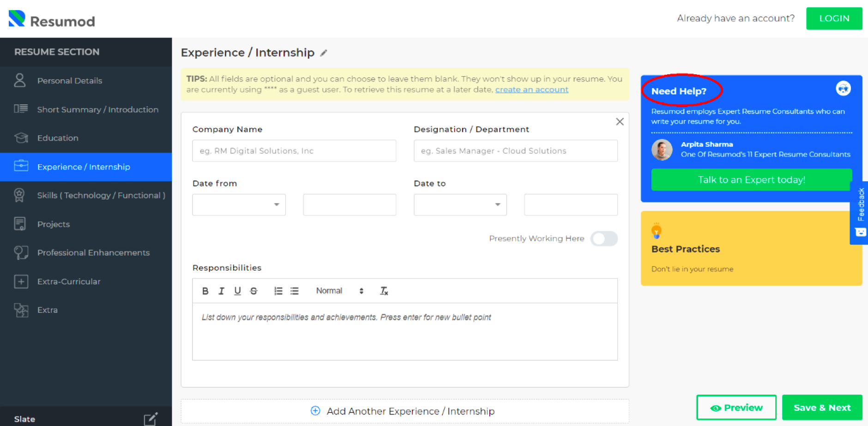Open the Feedback side tab

(860, 212)
